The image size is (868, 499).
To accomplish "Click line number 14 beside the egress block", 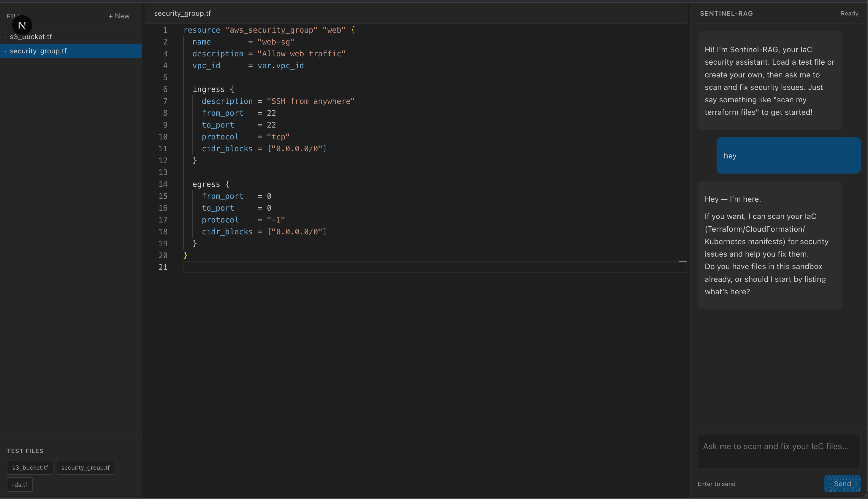I will pyautogui.click(x=163, y=185).
